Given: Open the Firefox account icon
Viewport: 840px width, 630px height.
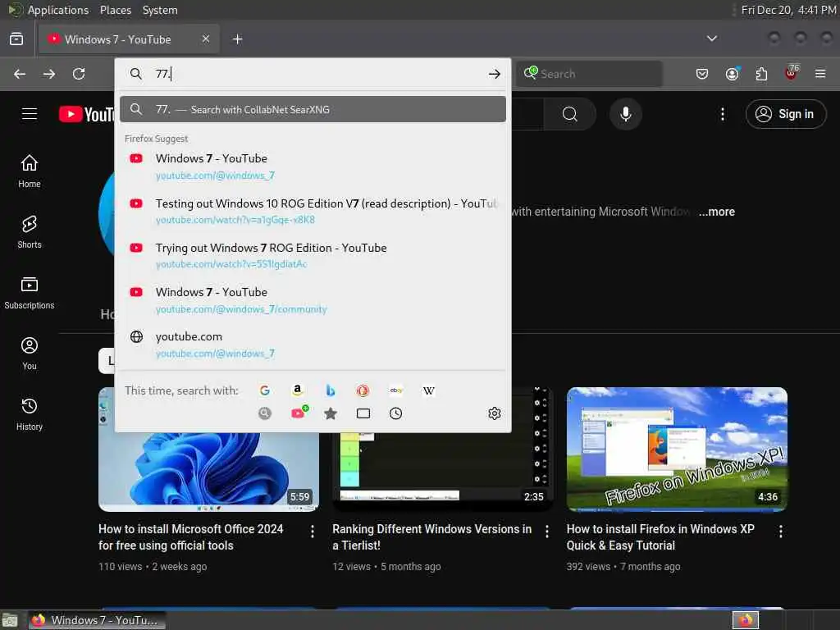Looking at the screenshot, I should point(732,74).
